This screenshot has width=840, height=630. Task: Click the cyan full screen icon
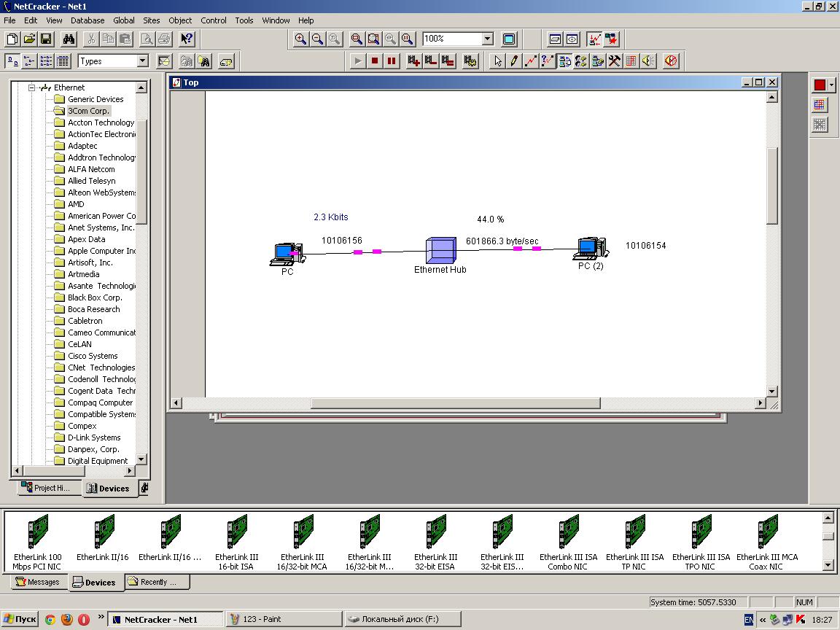click(509, 39)
